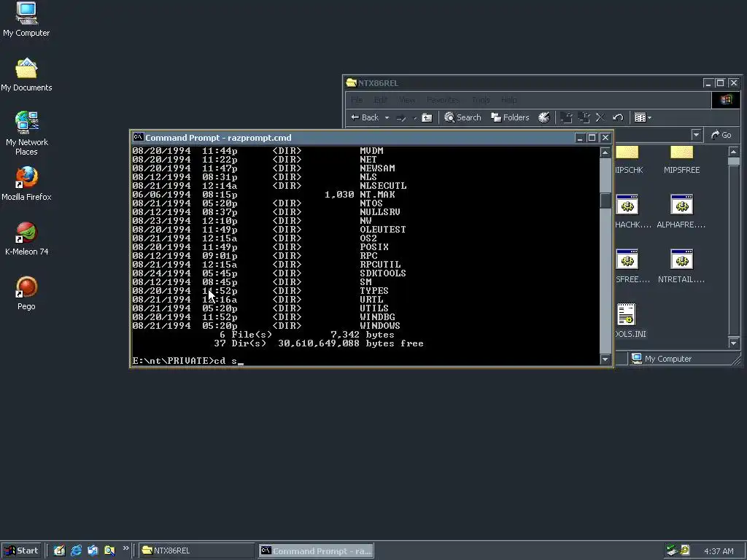Select the HACHK... file icon
The height and width of the screenshot is (560, 747).
[632, 211]
